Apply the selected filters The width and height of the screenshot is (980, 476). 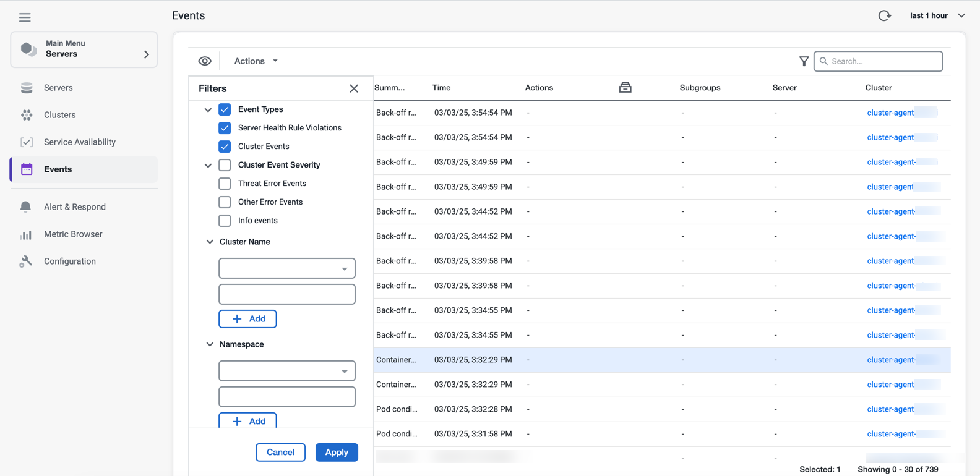337,453
